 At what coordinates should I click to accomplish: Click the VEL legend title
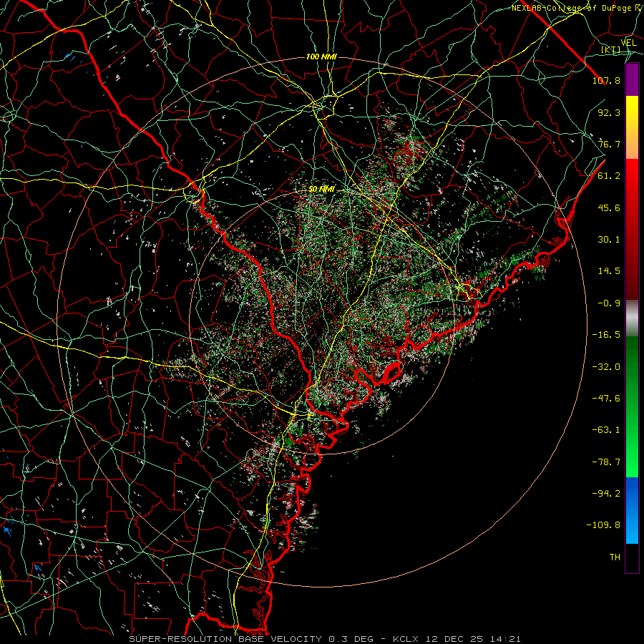tap(628, 43)
